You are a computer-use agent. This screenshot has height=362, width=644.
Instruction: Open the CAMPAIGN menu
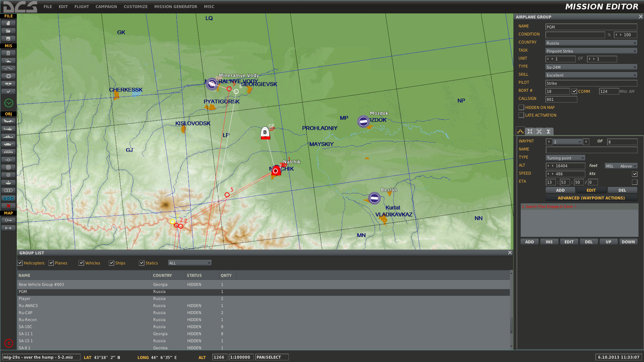[106, 7]
